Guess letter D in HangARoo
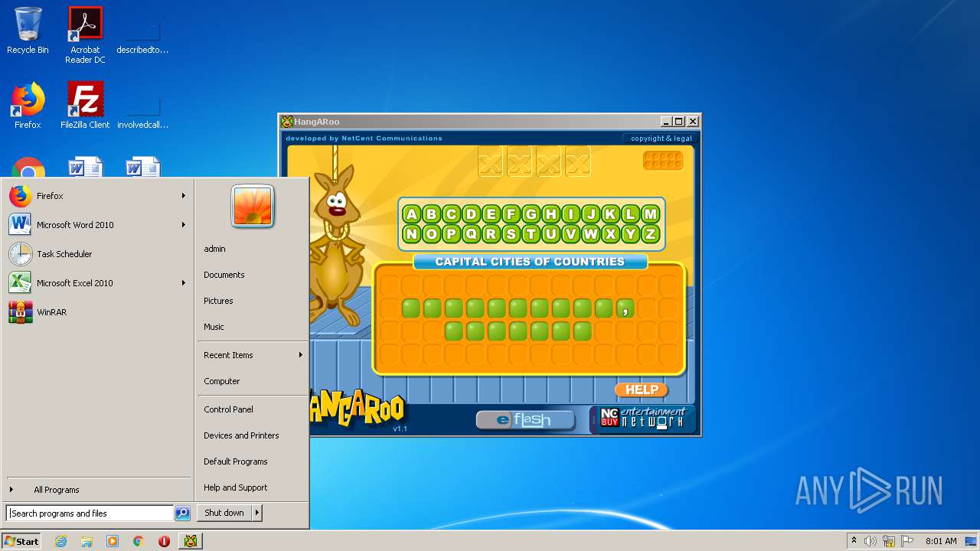 [x=471, y=214]
